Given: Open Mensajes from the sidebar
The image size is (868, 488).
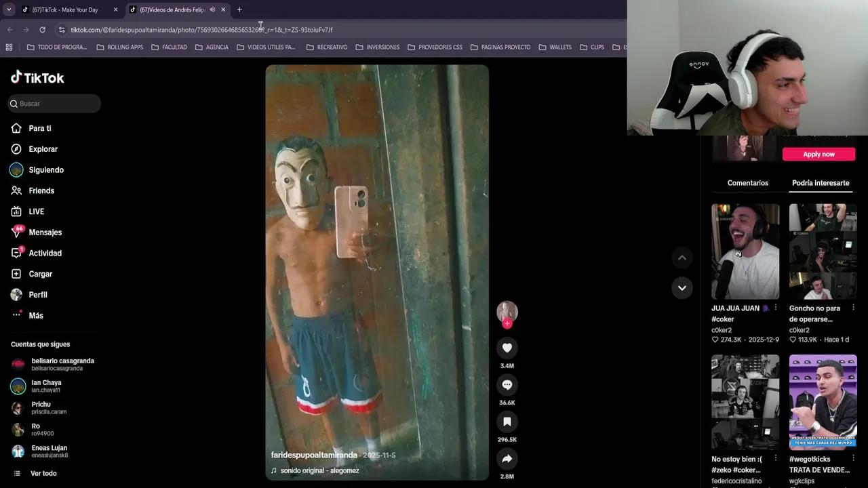Looking at the screenshot, I should pos(45,232).
